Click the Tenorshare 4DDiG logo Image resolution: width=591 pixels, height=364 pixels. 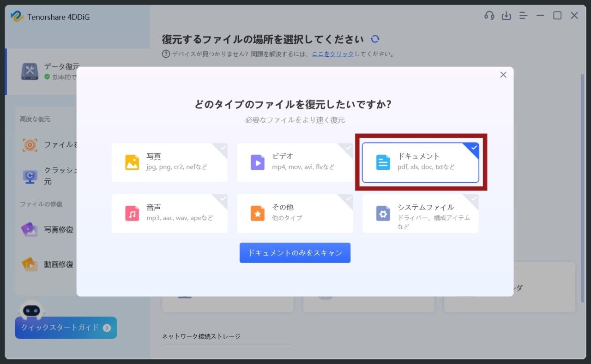[17, 17]
